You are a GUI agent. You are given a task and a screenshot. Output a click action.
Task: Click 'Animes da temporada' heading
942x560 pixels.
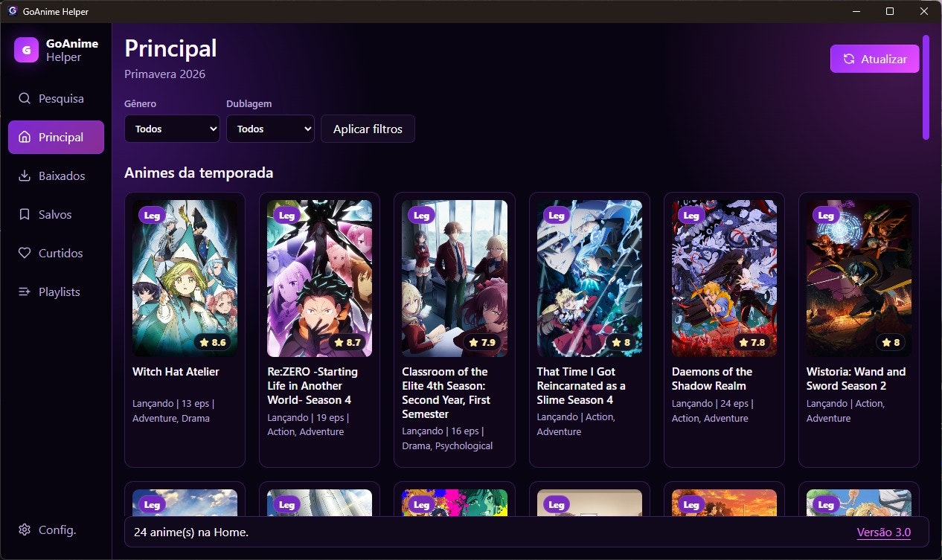pyautogui.click(x=199, y=173)
